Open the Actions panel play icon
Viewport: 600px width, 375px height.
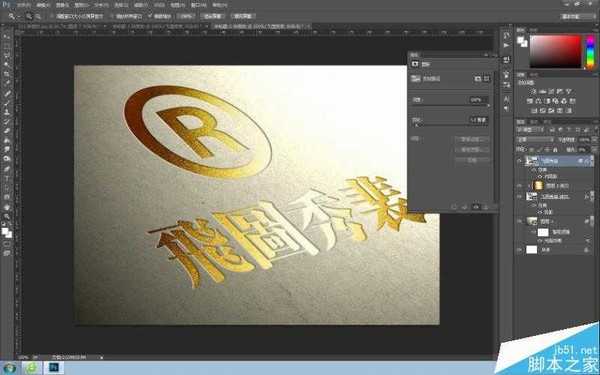(x=507, y=45)
